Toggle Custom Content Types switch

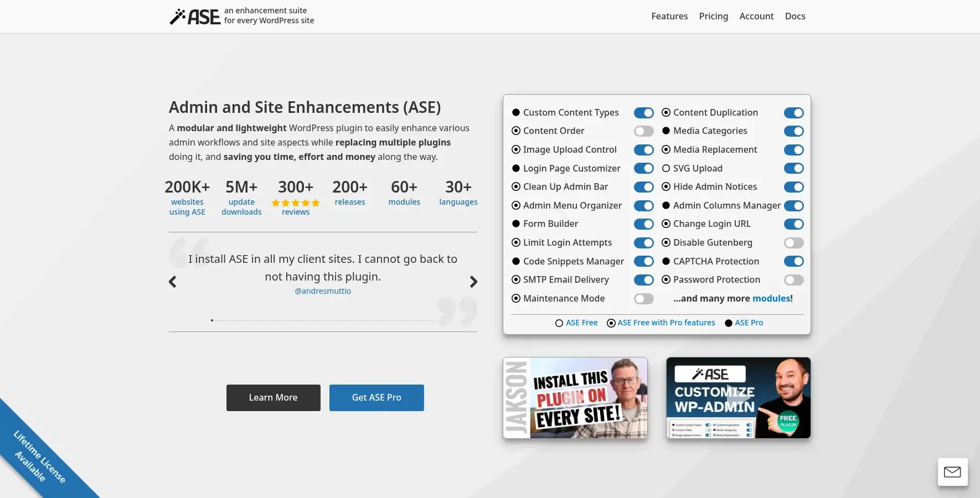click(x=644, y=113)
